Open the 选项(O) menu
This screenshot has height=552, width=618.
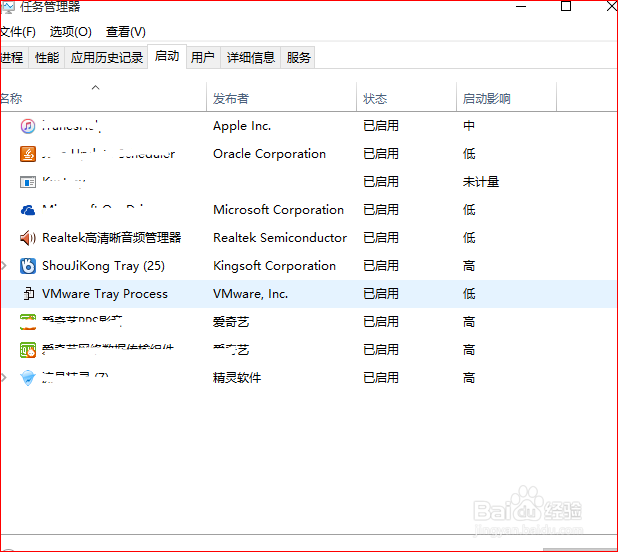71,32
